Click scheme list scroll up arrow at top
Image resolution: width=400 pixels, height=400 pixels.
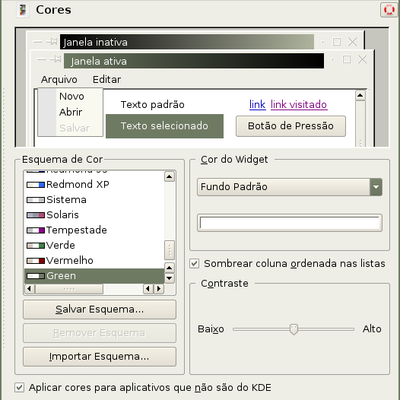click(x=169, y=177)
